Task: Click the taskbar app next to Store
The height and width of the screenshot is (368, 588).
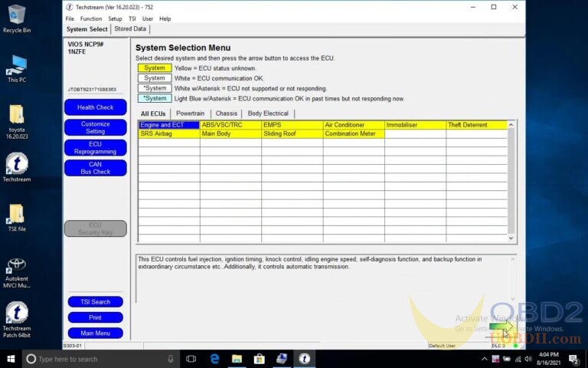Action: click(282, 359)
